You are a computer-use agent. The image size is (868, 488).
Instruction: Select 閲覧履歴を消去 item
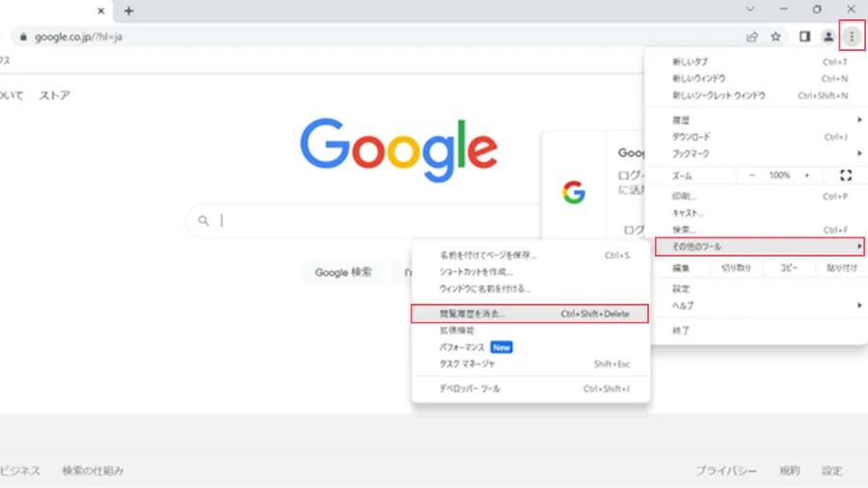coord(529,313)
